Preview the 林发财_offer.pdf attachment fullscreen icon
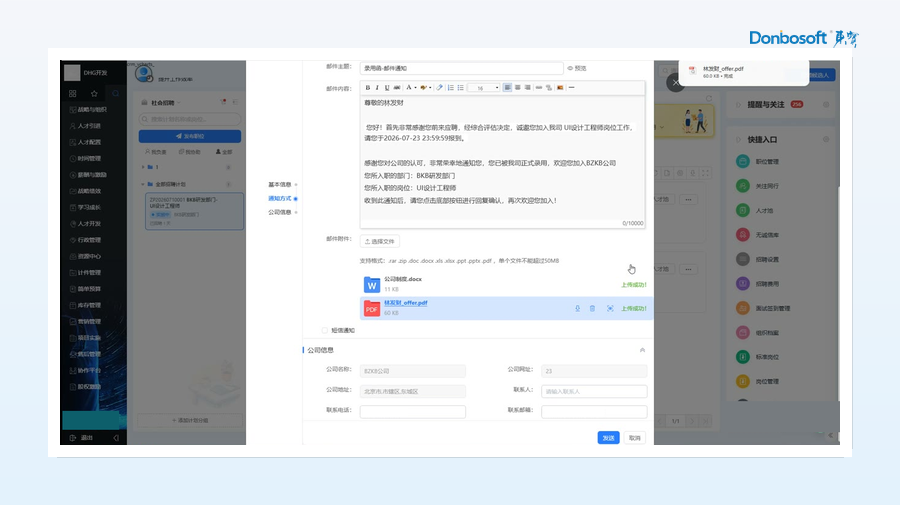This screenshot has width=900, height=505. (x=610, y=309)
